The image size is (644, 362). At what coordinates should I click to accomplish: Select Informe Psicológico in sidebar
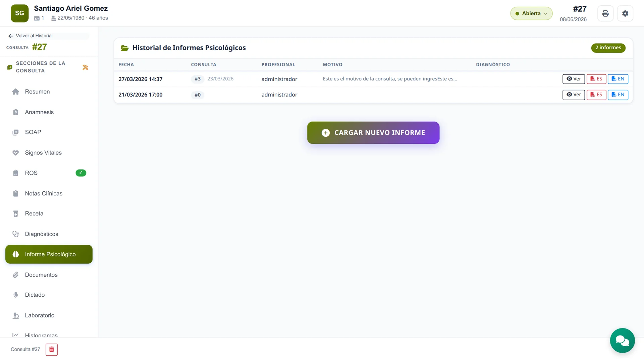(49, 254)
